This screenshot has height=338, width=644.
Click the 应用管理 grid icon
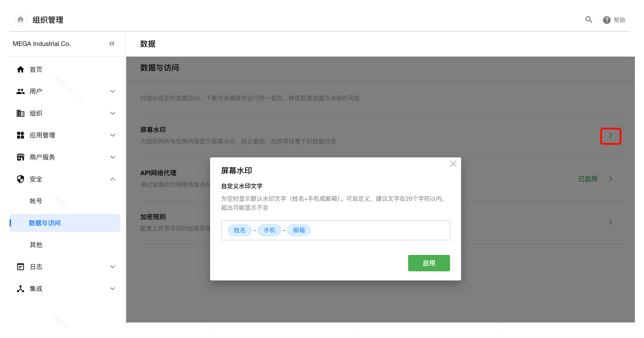coord(21,135)
